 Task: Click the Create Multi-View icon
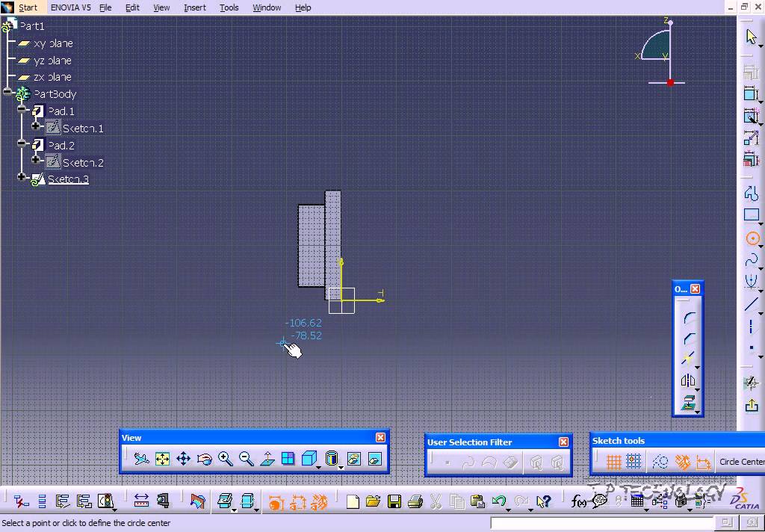click(288, 459)
